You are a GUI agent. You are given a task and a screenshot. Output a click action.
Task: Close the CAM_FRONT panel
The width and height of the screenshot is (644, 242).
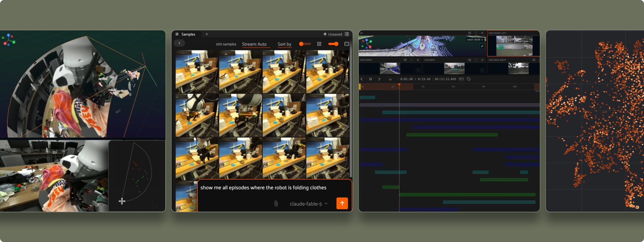pyautogui.click(x=418, y=60)
